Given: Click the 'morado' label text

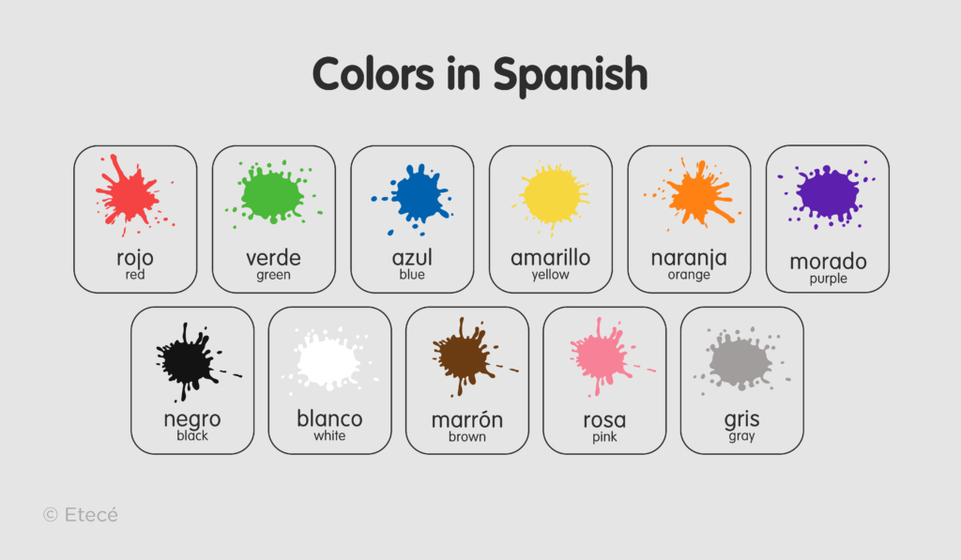Looking at the screenshot, I should tap(828, 261).
